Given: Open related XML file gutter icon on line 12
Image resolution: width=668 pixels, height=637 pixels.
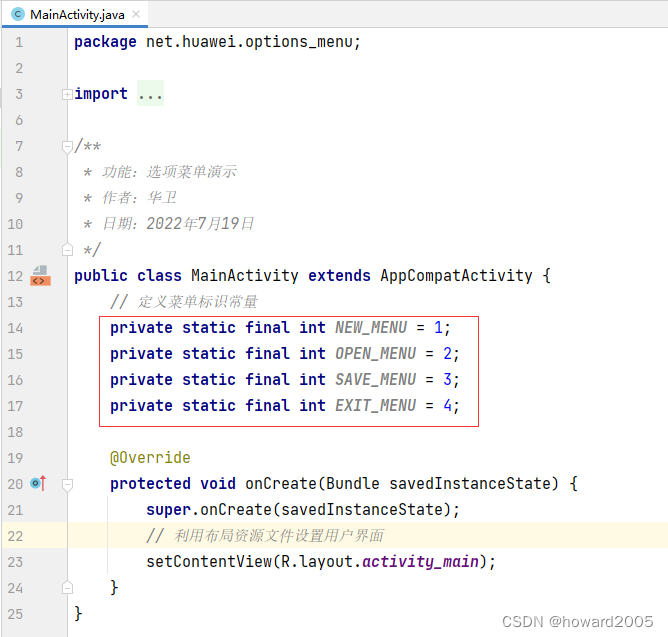Looking at the screenshot, I should pyautogui.click(x=40, y=276).
